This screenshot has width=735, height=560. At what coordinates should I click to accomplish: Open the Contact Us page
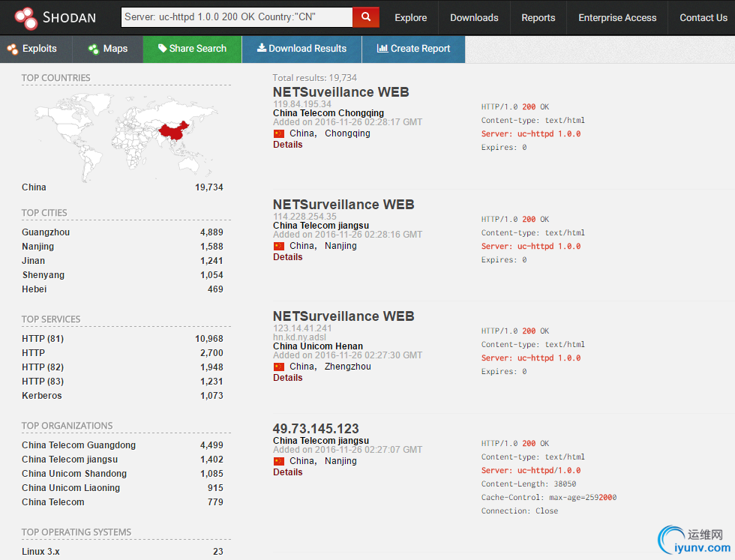[x=703, y=18]
